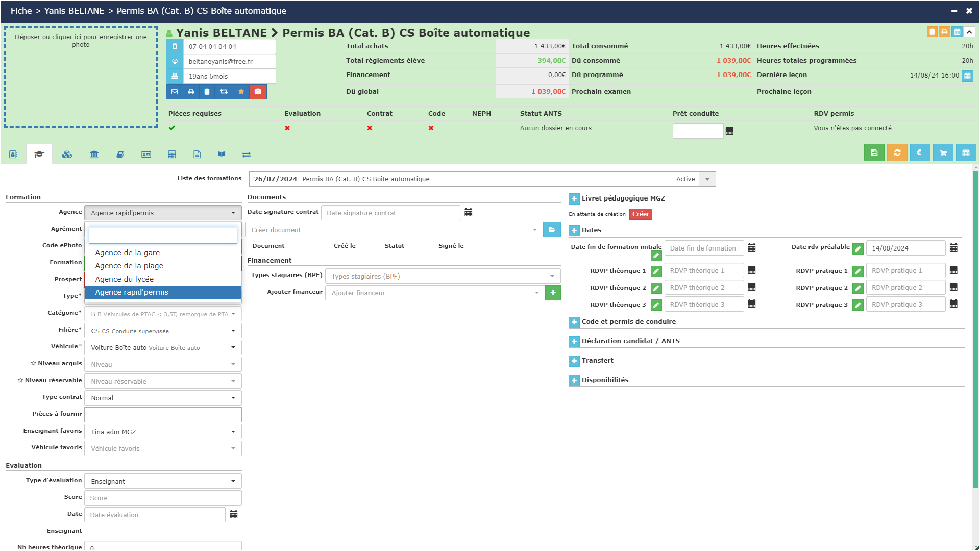Open the Niveau réservable dropdown
Image resolution: width=980 pixels, height=551 pixels.
click(163, 381)
